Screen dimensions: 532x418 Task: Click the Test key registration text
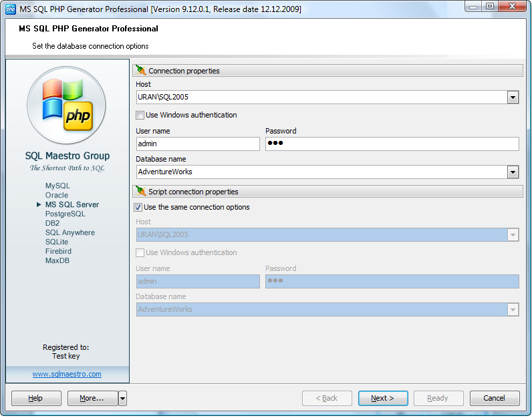click(x=65, y=356)
